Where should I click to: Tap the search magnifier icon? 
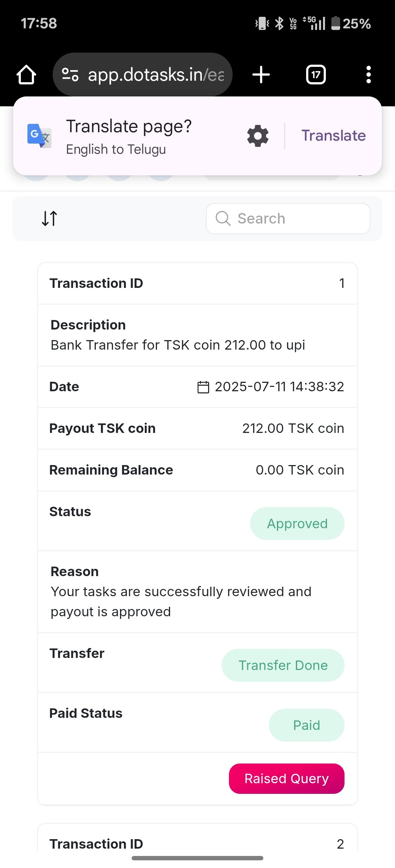[x=223, y=218]
